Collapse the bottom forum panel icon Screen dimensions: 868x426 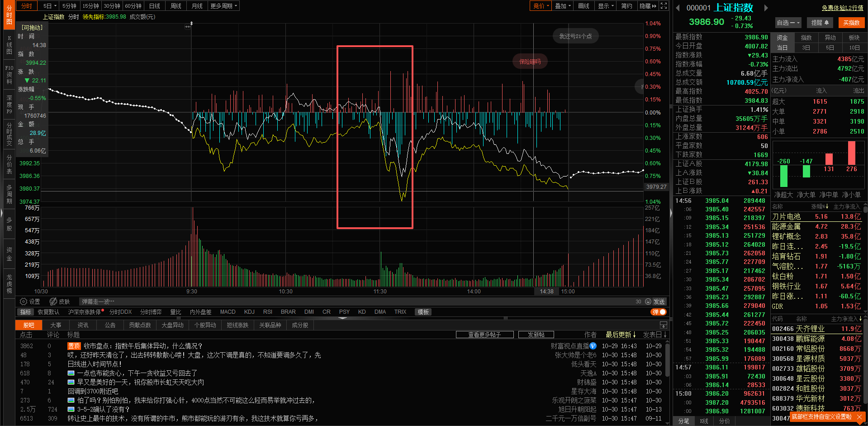tap(664, 325)
